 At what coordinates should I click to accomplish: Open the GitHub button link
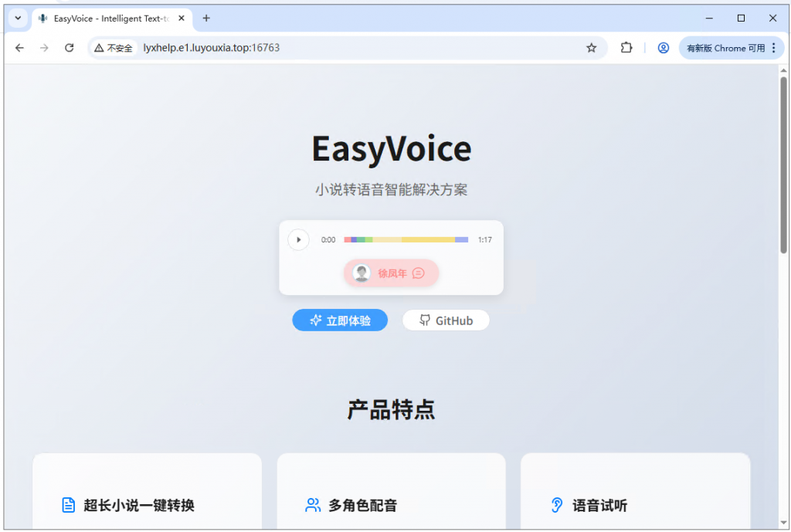coord(446,320)
